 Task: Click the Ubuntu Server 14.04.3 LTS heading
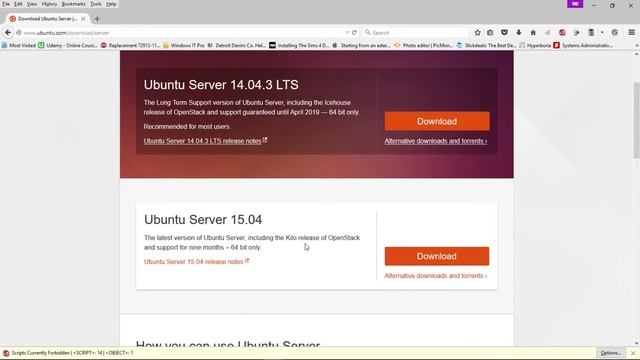[x=221, y=85]
